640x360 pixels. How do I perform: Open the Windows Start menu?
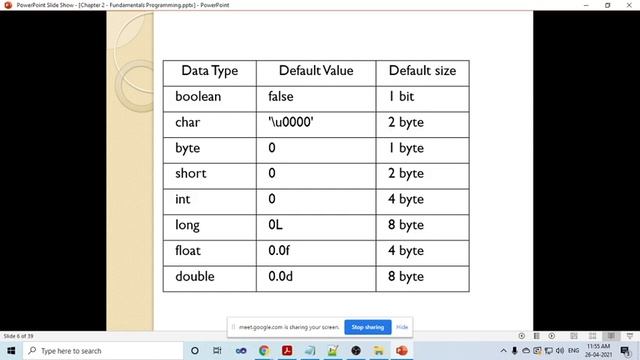[x=11, y=351]
